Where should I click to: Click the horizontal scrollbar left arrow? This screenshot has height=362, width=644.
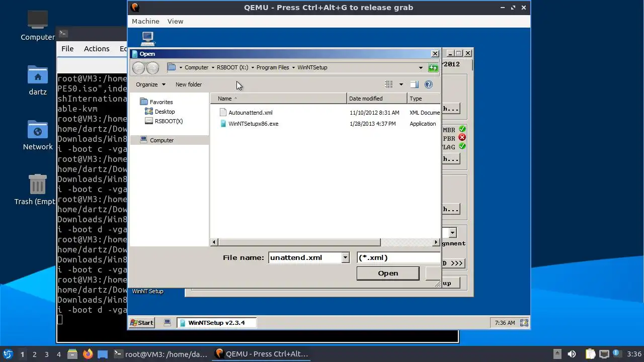214,242
